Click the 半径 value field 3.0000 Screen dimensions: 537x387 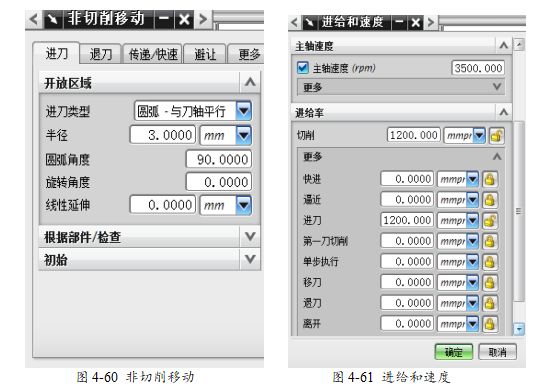pos(163,135)
